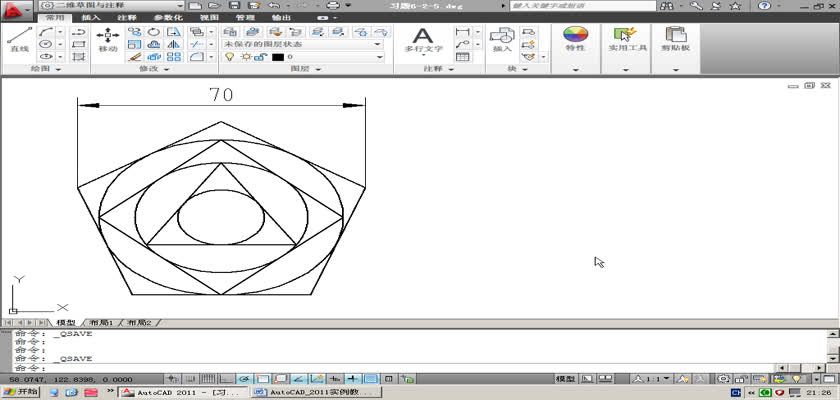Click the Windows 开始 Start button

21,392
